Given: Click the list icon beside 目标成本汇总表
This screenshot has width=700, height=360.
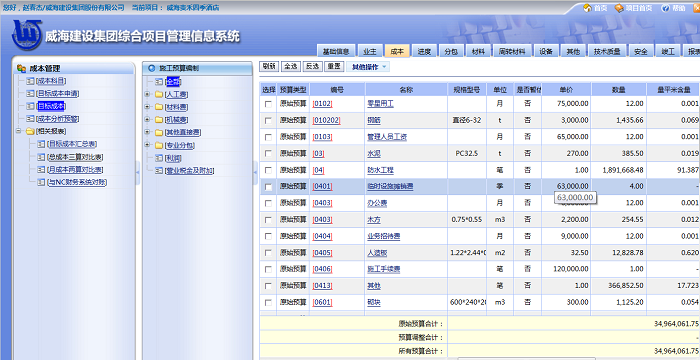Looking at the screenshot, I should click(x=41, y=144).
